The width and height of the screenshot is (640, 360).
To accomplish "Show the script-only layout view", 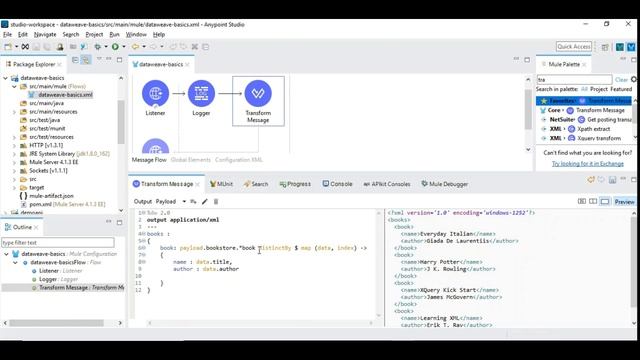I will pos(605,202).
